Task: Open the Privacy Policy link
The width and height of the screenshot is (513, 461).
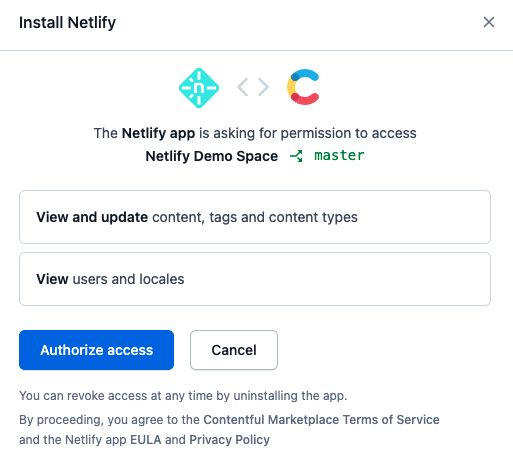Action: (229, 440)
